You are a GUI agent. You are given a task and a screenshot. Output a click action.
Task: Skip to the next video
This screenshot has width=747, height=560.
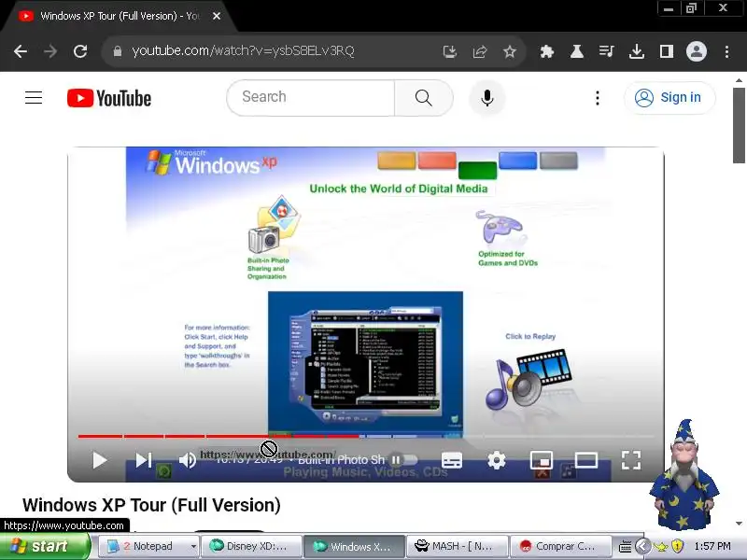click(x=144, y=460)
